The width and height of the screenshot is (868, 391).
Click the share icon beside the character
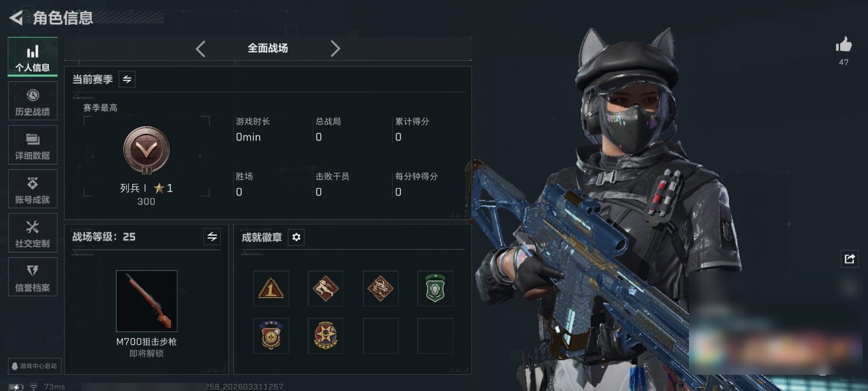[850, 258]
